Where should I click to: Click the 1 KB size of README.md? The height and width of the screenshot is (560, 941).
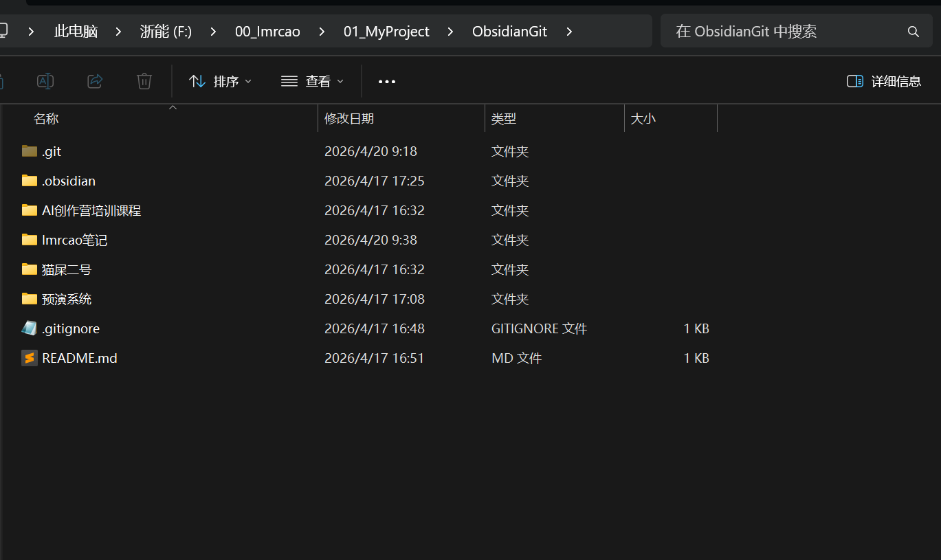[696, 358]
